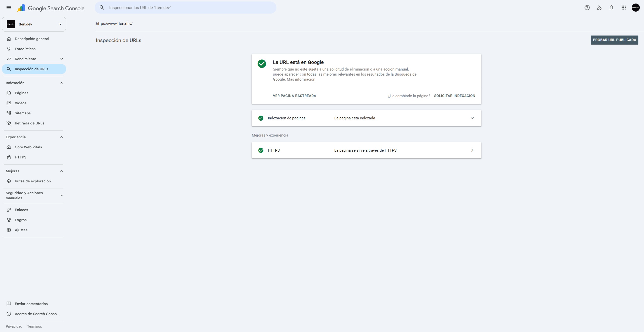Open the tten.dev account avatar
Screen dimensions: 644x333
(x=635, y=8)
